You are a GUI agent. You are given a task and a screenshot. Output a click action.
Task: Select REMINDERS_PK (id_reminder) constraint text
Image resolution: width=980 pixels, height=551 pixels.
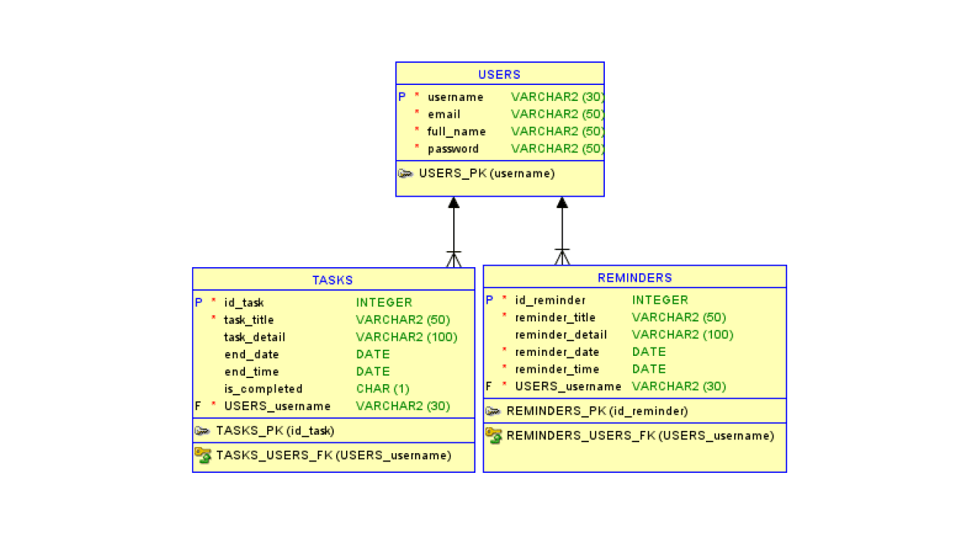[597, 411]
